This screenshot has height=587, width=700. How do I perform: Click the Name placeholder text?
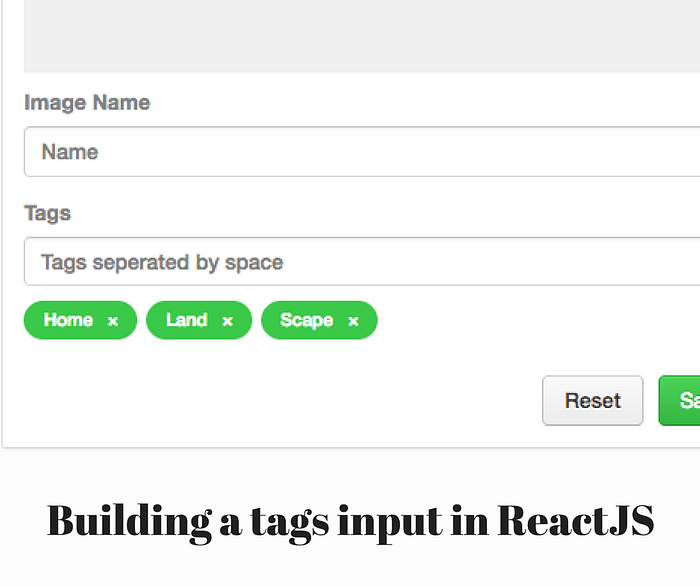[x=70, y=152]
